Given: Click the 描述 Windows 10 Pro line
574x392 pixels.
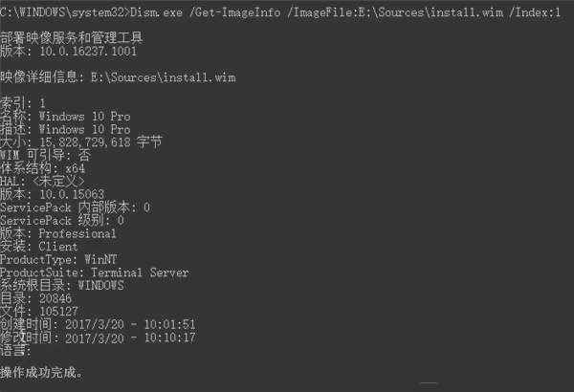Looking at the screenshot, I should [65, 129].
